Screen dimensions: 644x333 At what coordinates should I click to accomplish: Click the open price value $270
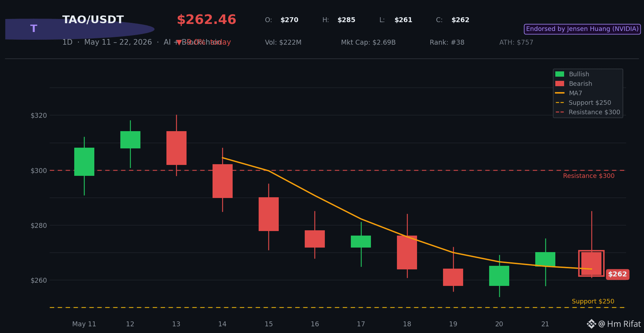(x=289, y=20)
